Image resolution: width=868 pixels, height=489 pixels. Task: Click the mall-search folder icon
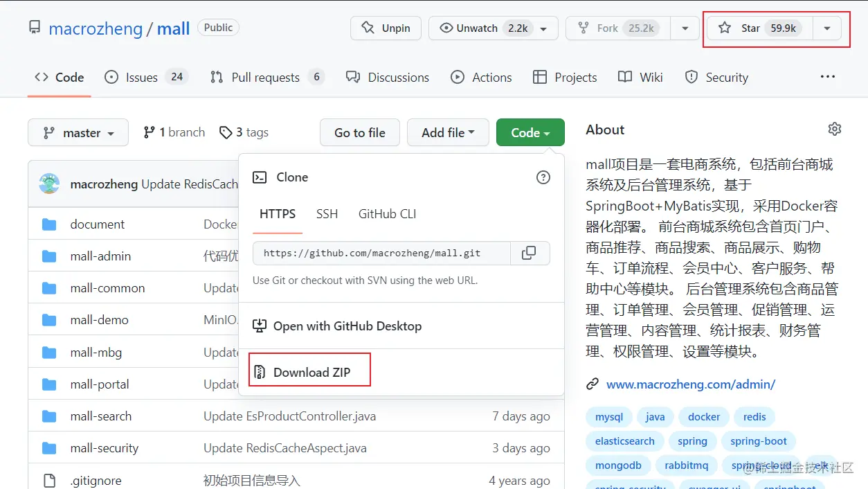pyautogui.click(x=49, y=416)
